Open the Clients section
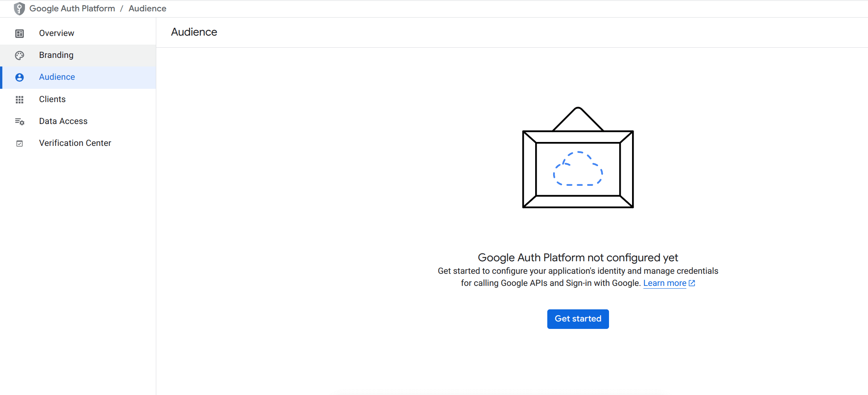This screenshot has width=868, height=395. click(x=78, y=99)
